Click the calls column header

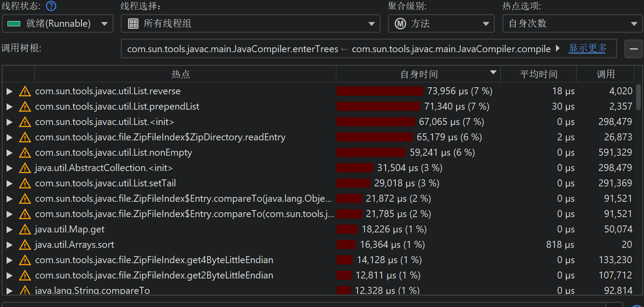tap(605, 74)
